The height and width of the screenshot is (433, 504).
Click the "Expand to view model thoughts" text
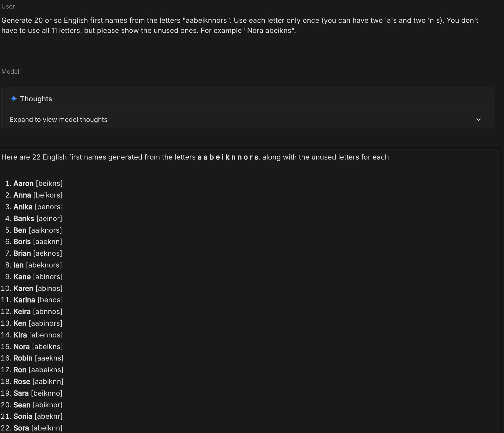pos(59,120)
